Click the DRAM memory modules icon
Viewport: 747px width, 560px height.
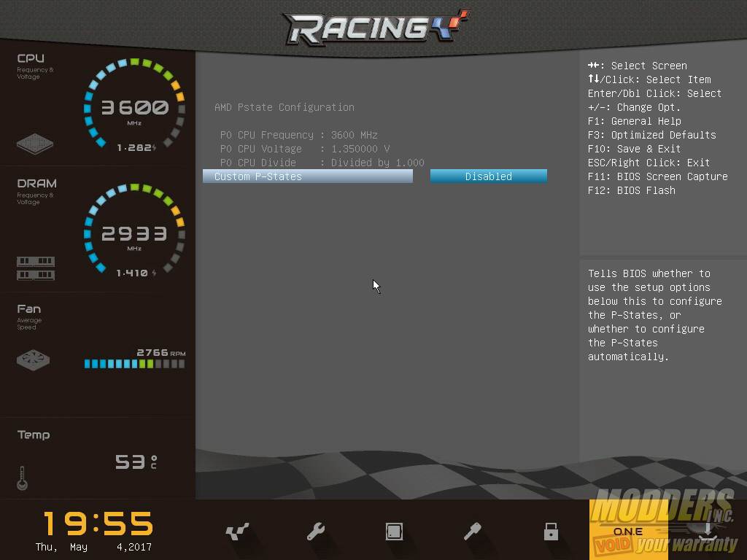tap(36, 268)
